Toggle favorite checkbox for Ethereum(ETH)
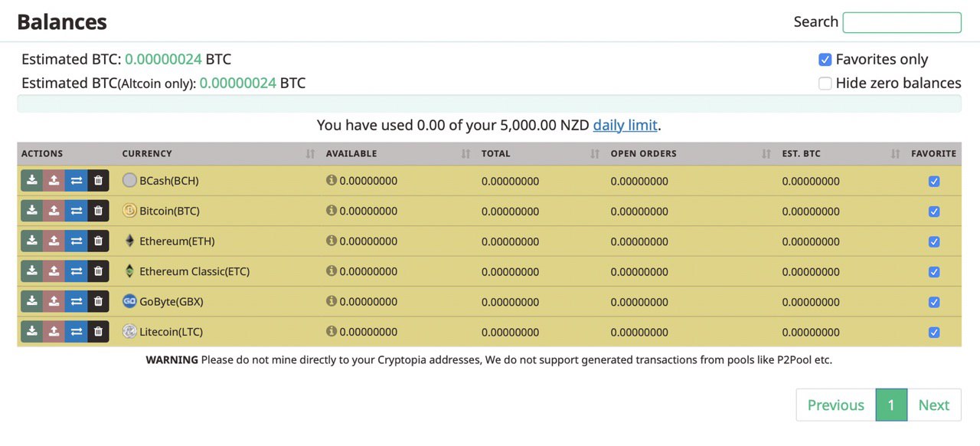 pyautogui.click(x=934, y=242)
